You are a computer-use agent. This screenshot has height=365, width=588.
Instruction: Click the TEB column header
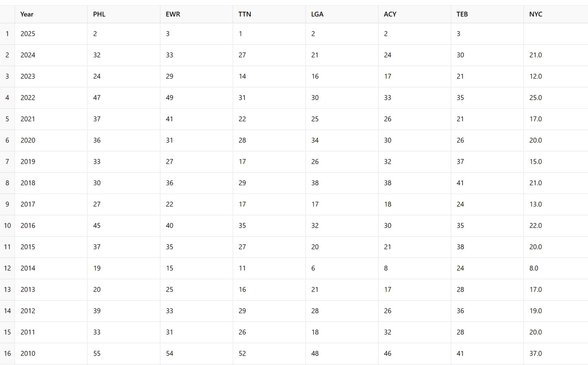coord(487,14)
